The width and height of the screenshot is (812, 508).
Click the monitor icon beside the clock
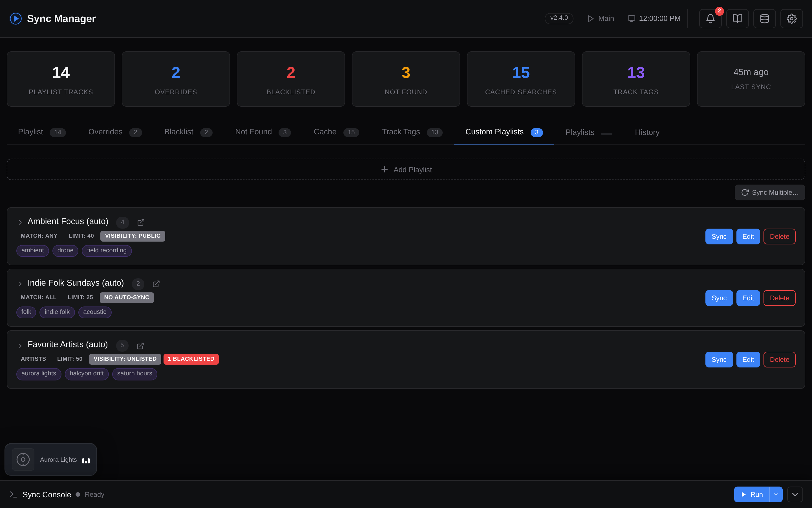pos(631,18)
